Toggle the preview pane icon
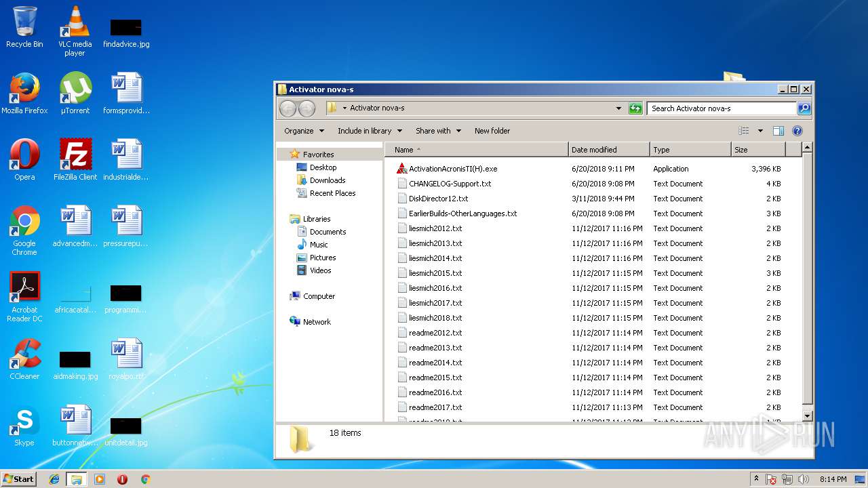Screen dimensions: 868x488 click(778, 131)
